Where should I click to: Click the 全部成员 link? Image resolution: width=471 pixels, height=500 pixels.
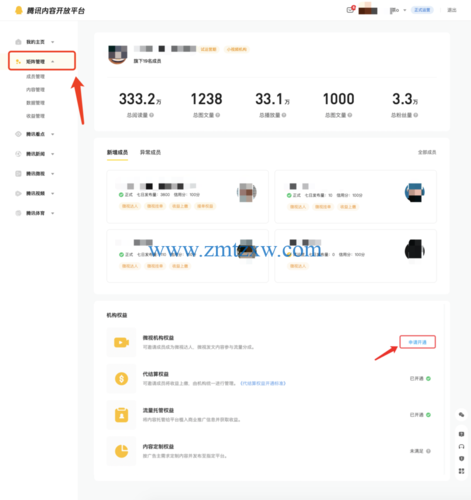(427, 152)
